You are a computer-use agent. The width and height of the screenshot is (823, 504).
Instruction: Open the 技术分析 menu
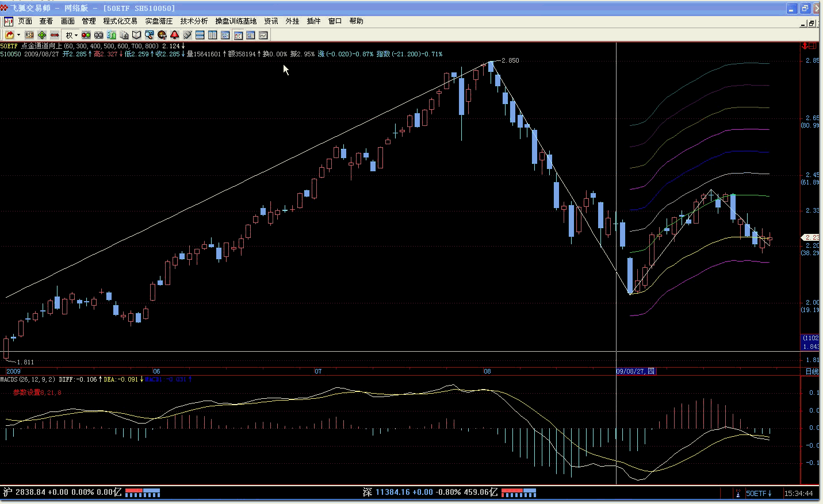click(194, 21)
